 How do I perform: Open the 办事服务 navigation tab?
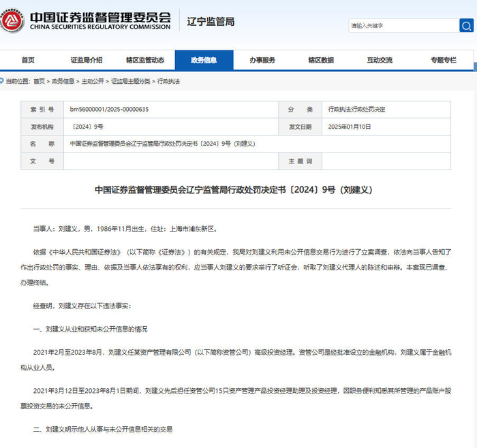point(262,60)
